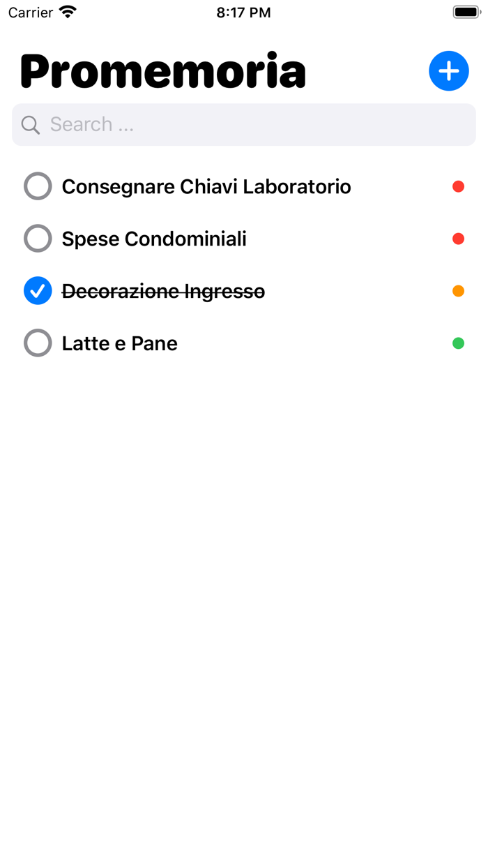Click the 8:17 PM clock display
Image resolution: width=488 pixels, height=868 pixels.
point(243,11)
